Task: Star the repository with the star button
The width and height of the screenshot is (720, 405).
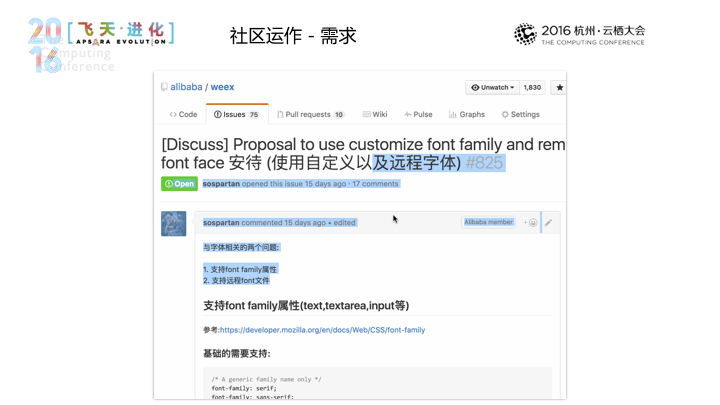Action: tap(559, 87)
